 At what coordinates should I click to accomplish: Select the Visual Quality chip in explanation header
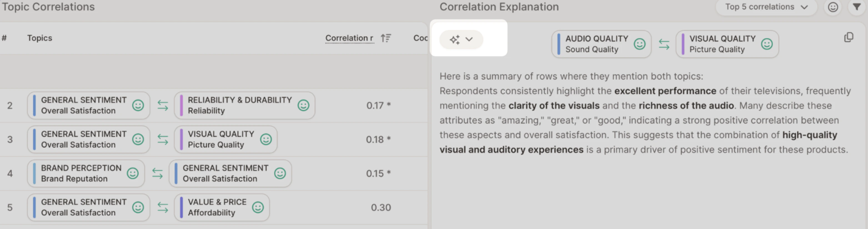point(727,44)
